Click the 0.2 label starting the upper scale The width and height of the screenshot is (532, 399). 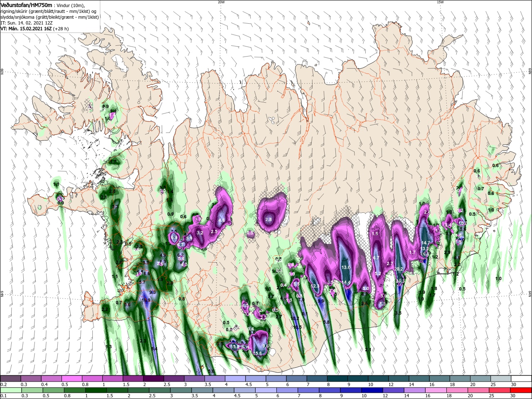click(x=4, y=384)
